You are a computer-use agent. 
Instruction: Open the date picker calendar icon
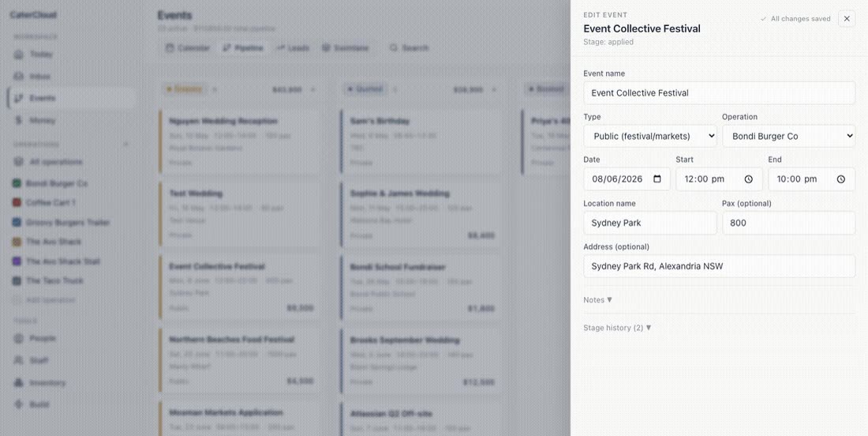coord(657,179)
